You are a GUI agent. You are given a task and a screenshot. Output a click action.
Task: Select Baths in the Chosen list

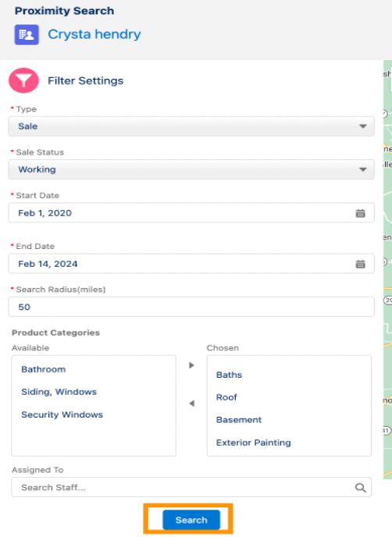click(x=229, y=375)
